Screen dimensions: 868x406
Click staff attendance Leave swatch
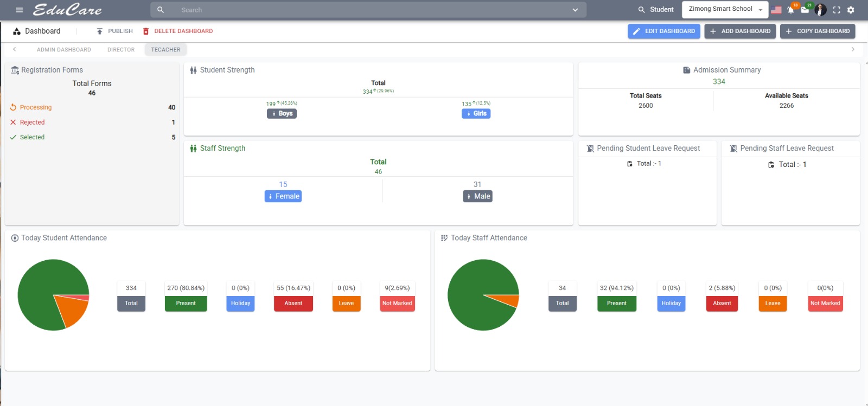pos(773,304)
